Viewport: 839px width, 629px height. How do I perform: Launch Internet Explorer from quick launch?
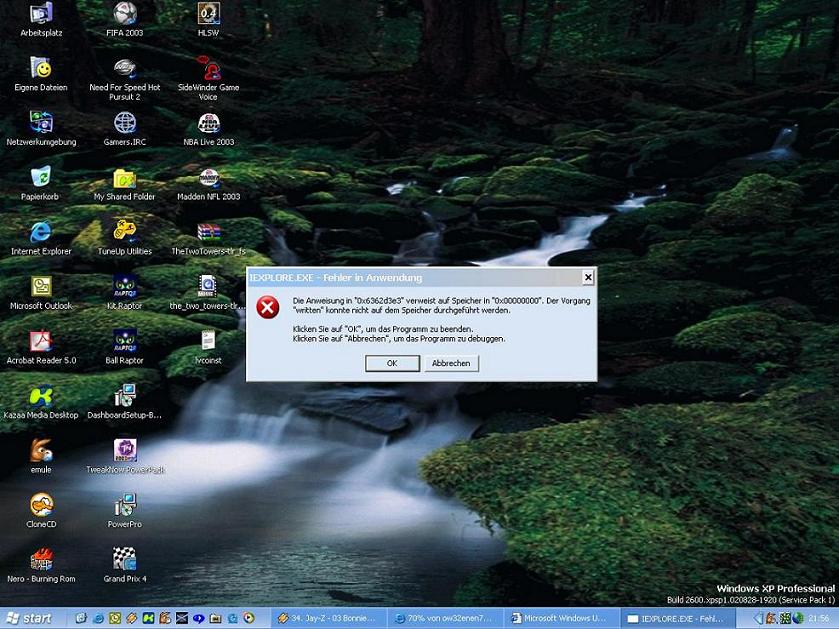click(x=98, y=618)
